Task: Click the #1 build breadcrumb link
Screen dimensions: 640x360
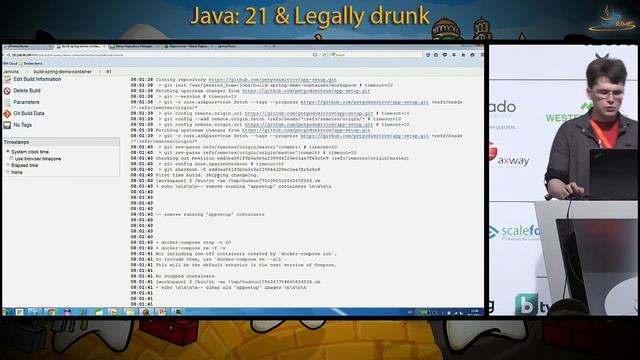Action: [109, 72]
